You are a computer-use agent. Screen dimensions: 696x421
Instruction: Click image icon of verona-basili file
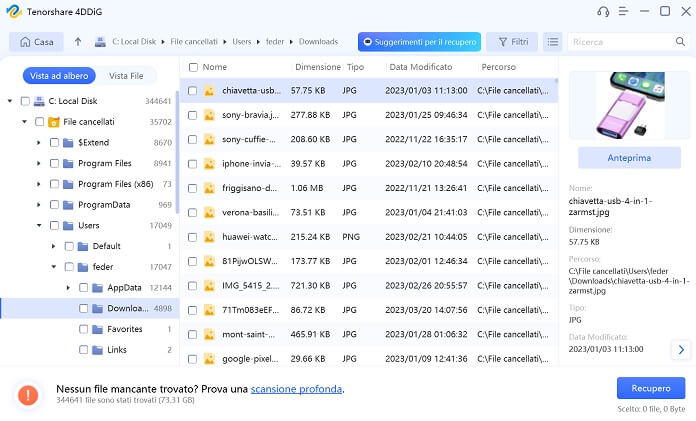pyautogui.click(x=209, y=213)
